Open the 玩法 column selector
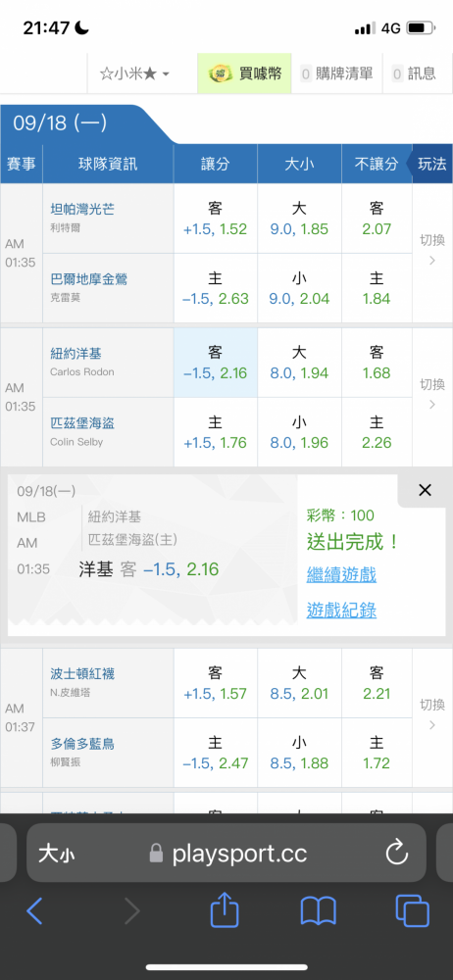Viewport: 453px width, 980px height. pos(430,164)
